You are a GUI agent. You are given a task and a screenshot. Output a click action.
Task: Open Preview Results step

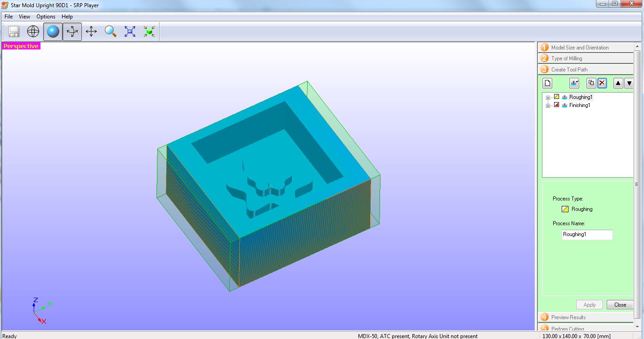586,317
